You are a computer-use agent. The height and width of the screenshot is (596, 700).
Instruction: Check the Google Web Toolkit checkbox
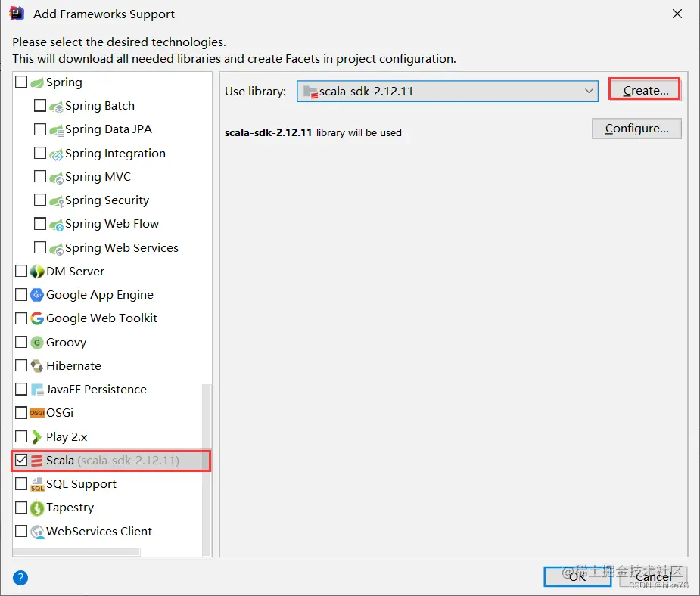[x=21, y=318]
